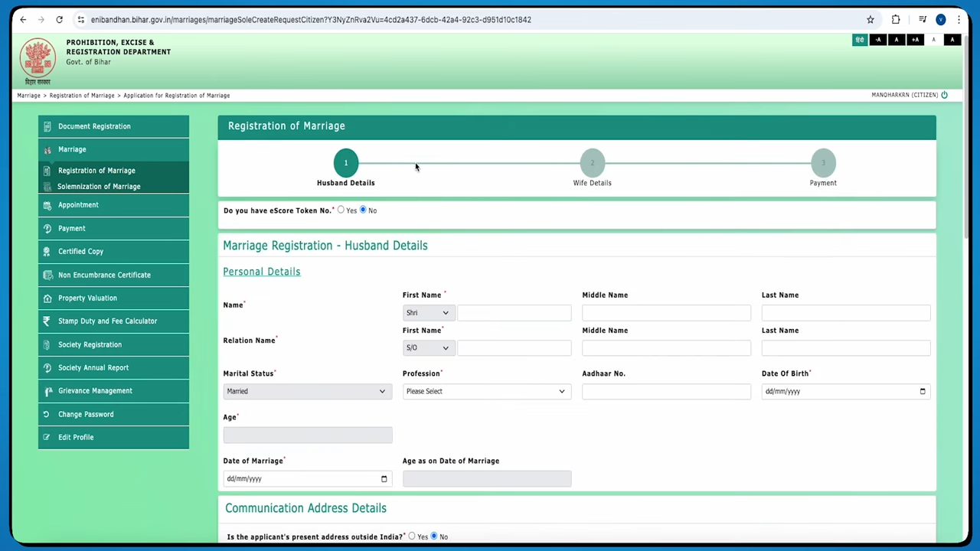
Task: Open the Shri name title dropdown
Action: click(x=426, y=312)
